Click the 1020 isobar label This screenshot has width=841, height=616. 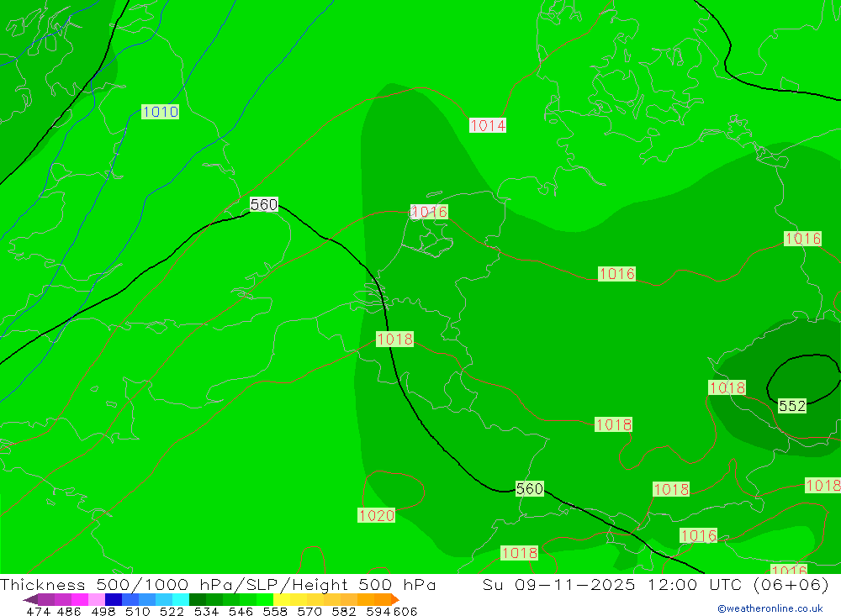tap(377, 515)
